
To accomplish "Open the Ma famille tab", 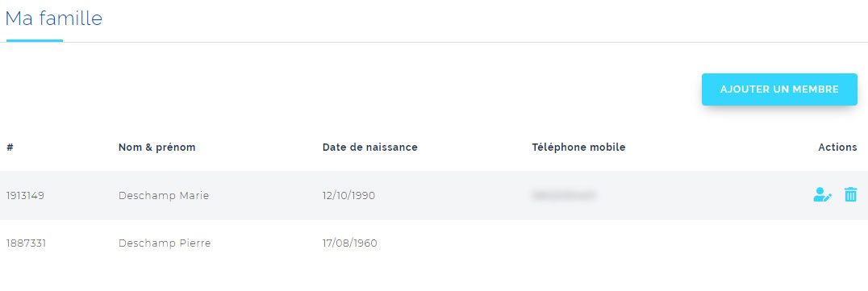I will point(54,19).
